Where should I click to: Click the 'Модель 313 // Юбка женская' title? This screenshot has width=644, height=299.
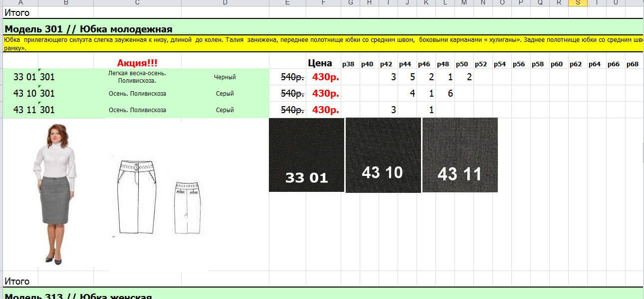78,297
